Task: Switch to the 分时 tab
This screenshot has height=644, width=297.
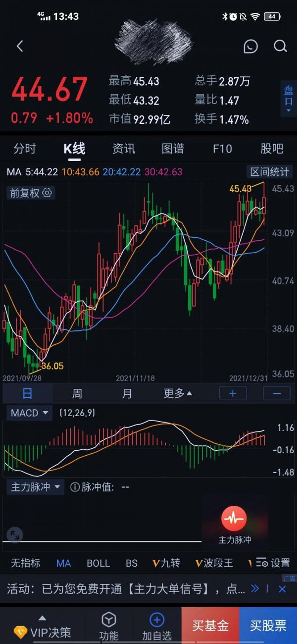Action: click(25, 148)
